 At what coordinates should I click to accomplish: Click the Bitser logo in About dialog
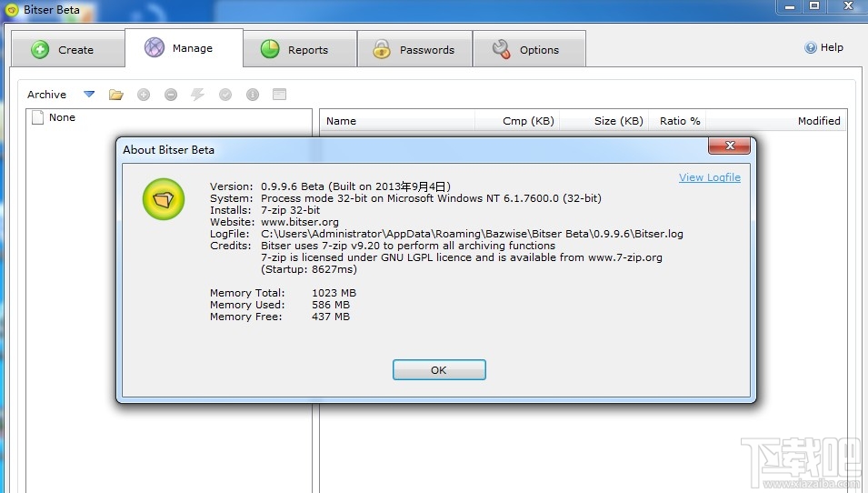click(x=164, y=199)
